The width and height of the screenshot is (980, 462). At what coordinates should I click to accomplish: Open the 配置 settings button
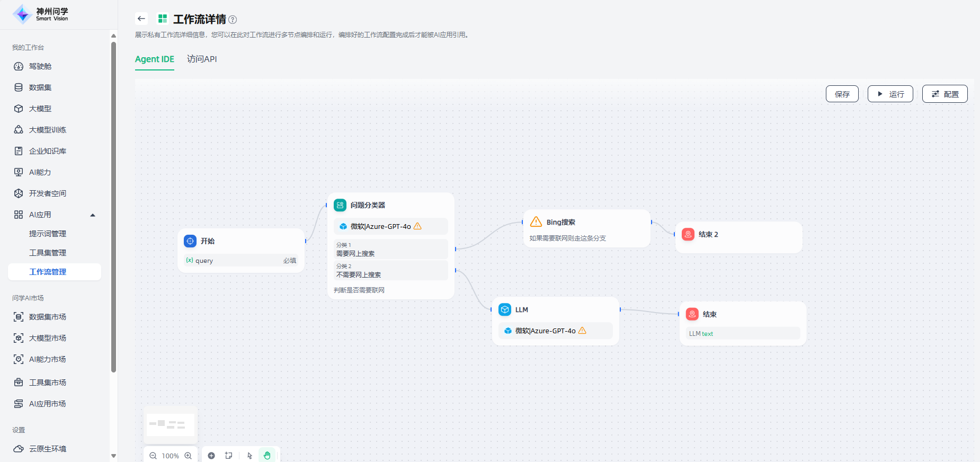(x=945, y=94)
